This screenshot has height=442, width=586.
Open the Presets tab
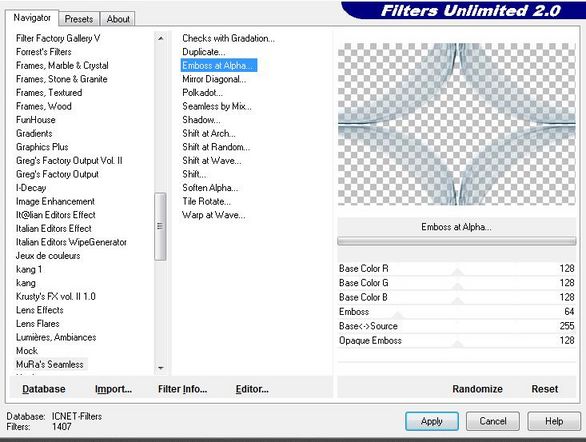tap(79, 19)
